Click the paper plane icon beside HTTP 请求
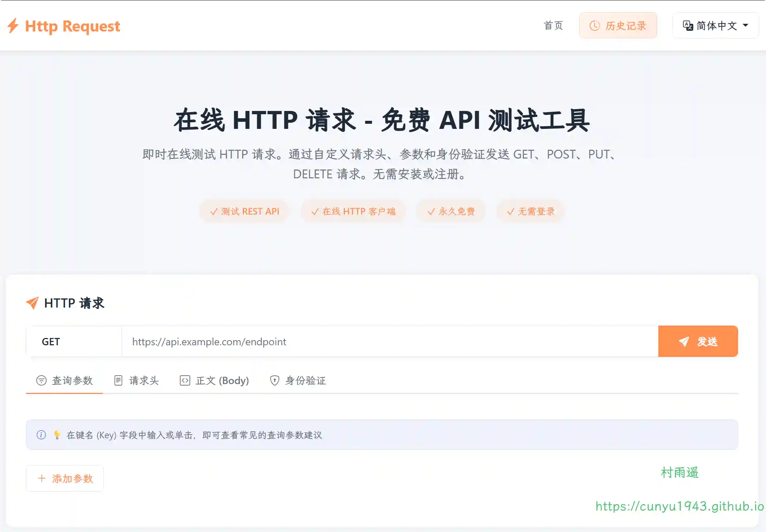Image resolution: width=766 pixels, height=532 pixels. coord(32,303)
